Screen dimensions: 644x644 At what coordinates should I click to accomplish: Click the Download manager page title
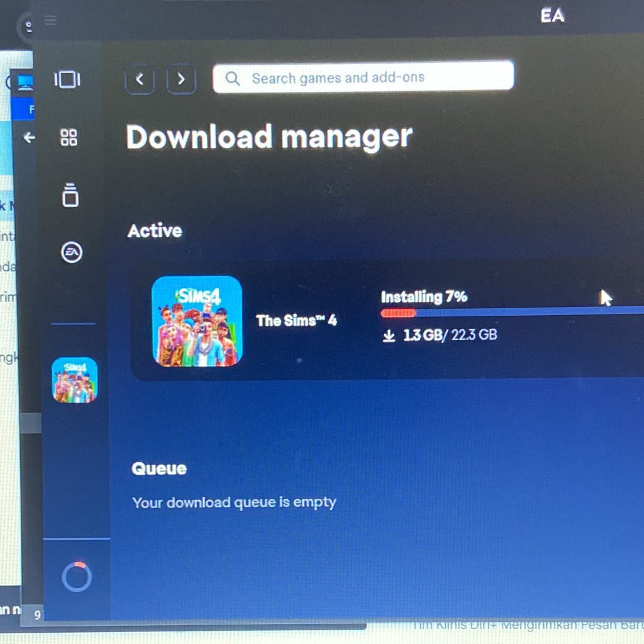pyautogui.click(x=269, y=137)
